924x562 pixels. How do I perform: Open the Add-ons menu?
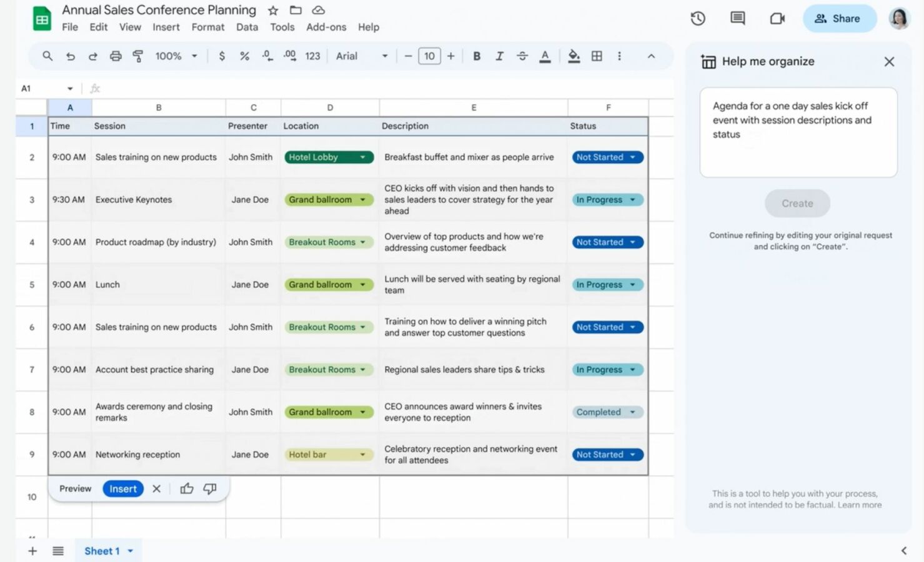(x=326, y=27)
